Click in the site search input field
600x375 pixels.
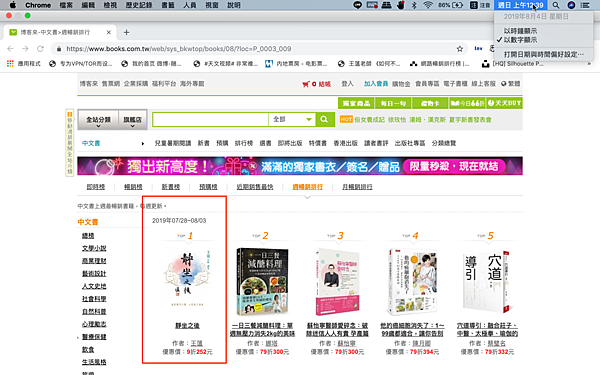coord(210,119)
